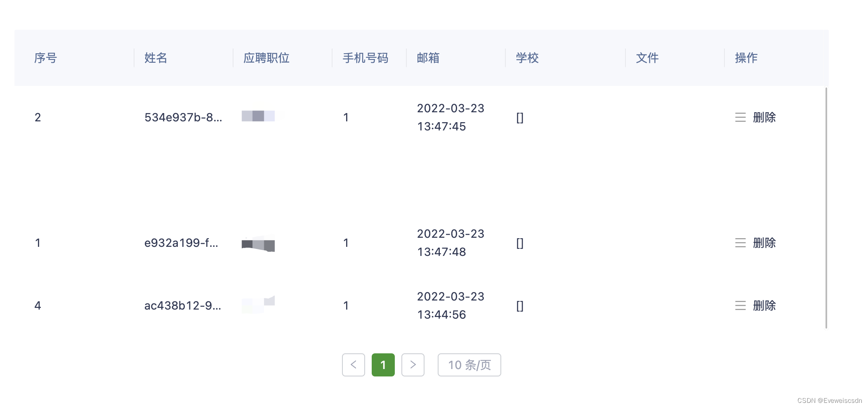Screen dimensions: 868x407
Task: Click the 应聘职位 column header
Action: point(266,58)
